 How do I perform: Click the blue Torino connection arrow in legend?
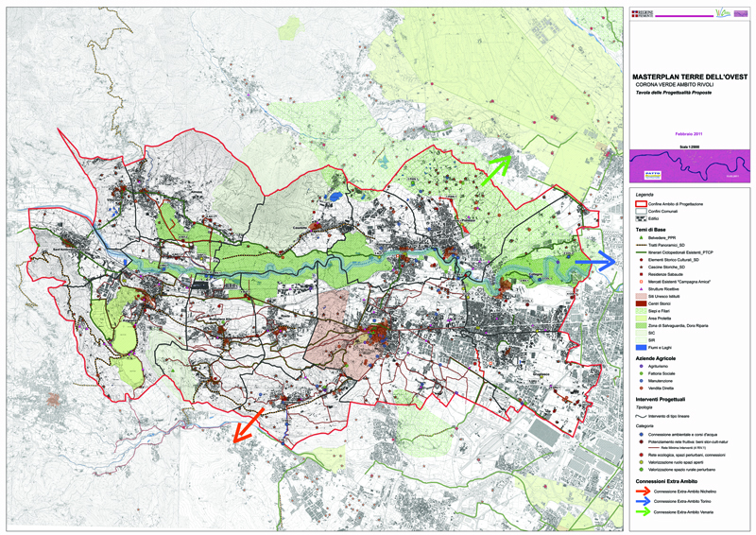point(644,501)
